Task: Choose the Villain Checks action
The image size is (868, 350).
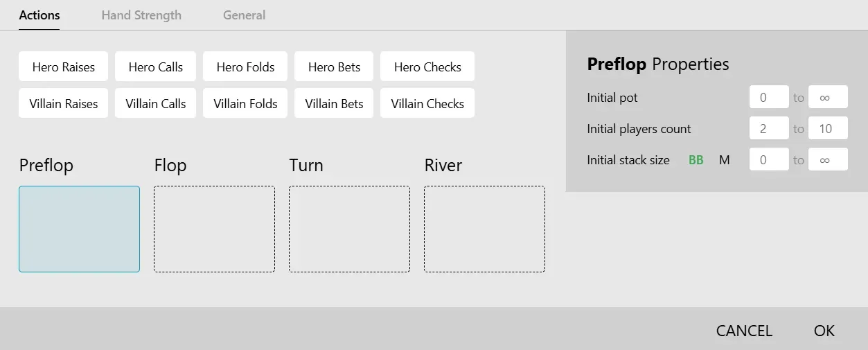Action: [427, 104]
